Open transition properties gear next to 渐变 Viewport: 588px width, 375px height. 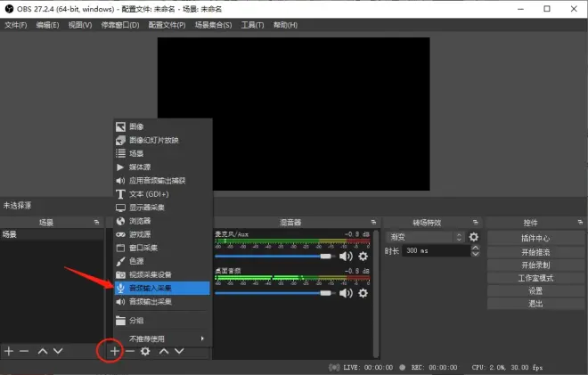[474, 237]
